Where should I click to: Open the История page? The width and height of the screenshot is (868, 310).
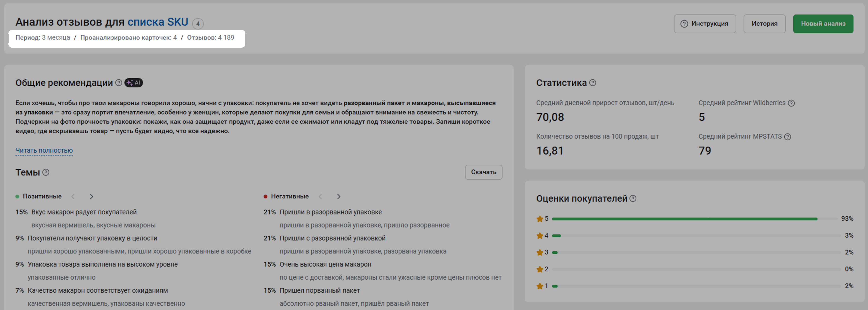point(764,24)
